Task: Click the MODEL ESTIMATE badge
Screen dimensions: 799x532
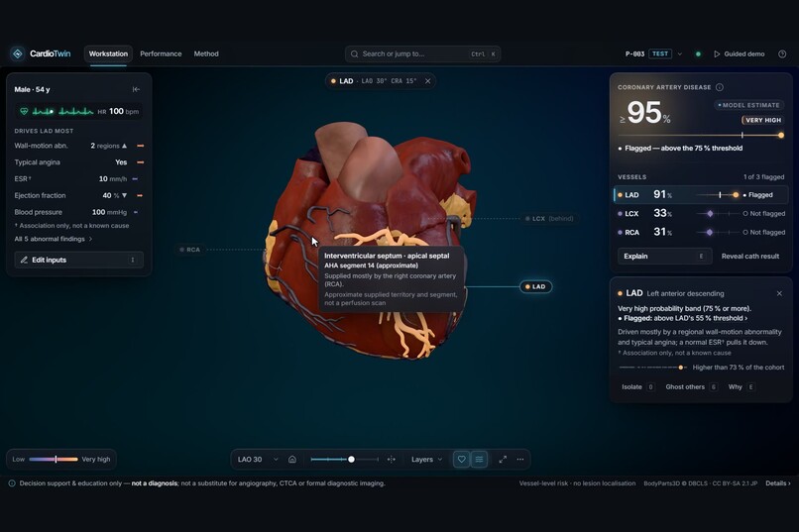Action: 748,105
